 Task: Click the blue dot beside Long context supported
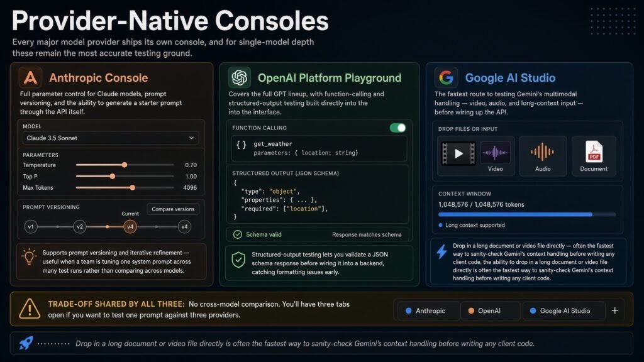click(x=440, y=225)
